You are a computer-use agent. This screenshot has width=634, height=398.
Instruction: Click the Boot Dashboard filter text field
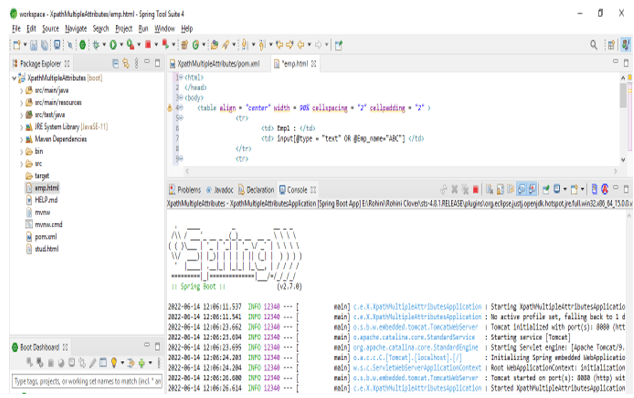[87, 381]
